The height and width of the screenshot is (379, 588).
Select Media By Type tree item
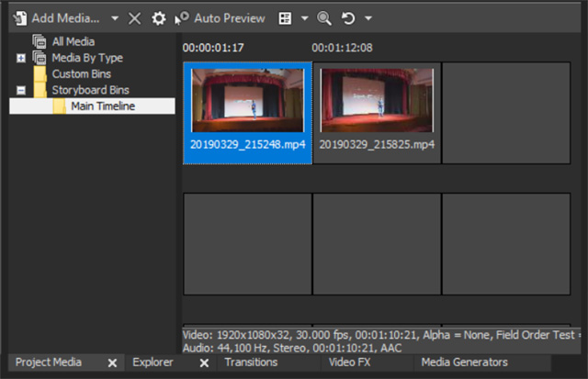(87, 58)
